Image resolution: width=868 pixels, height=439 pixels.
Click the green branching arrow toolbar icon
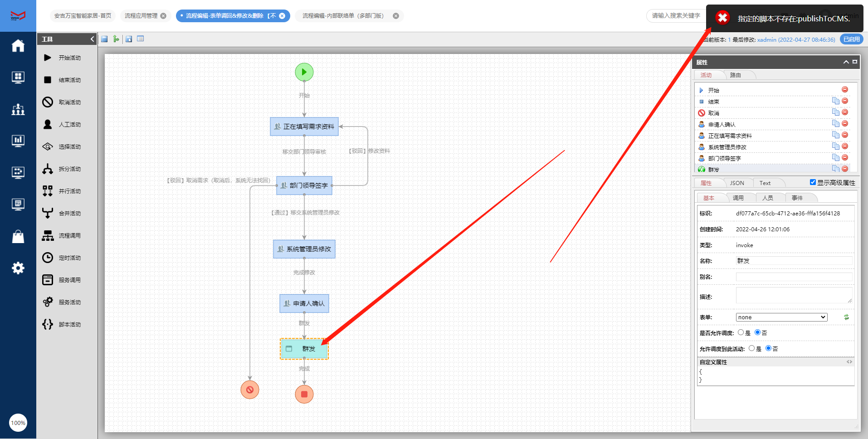116,39
